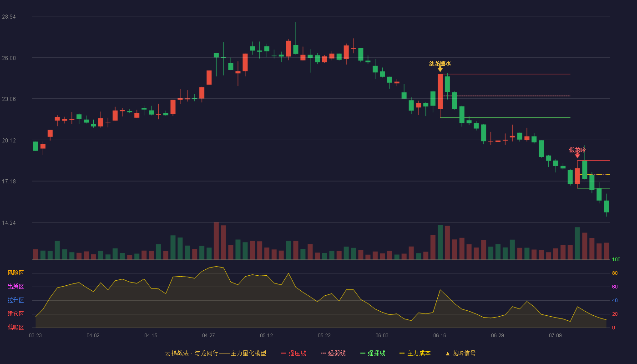The height and width of the screenshot is (364, 637).
Task: Select the 风险区 zone label
Action: (15, 273)
